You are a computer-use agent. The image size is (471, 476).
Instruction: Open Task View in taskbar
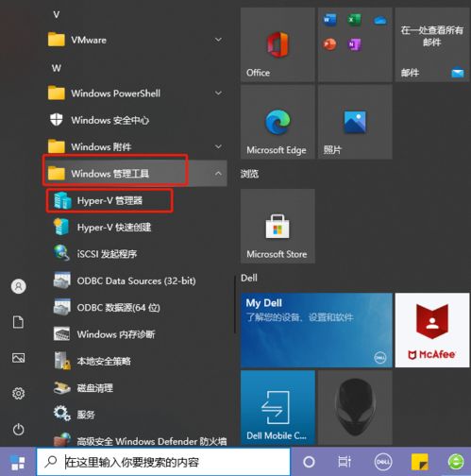[x=345, y=462]
